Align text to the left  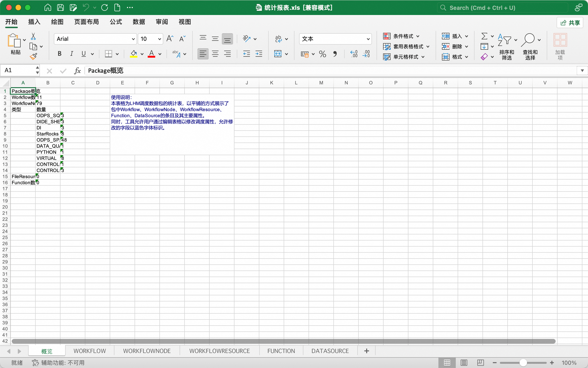[x=203, y=54]
